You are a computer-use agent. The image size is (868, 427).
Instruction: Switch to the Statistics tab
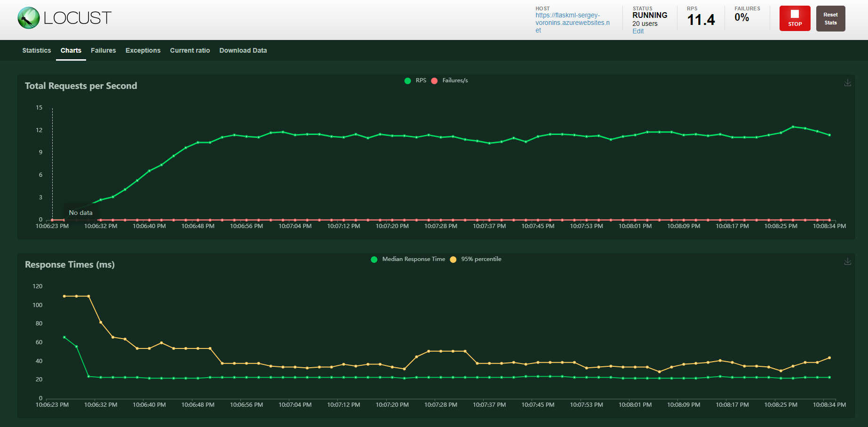tap(36, 50)
